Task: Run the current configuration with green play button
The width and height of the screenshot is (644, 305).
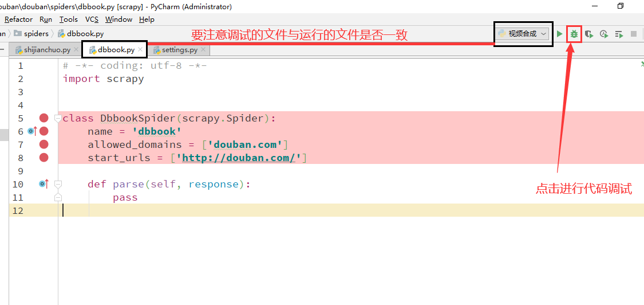Action: [559, 34]
